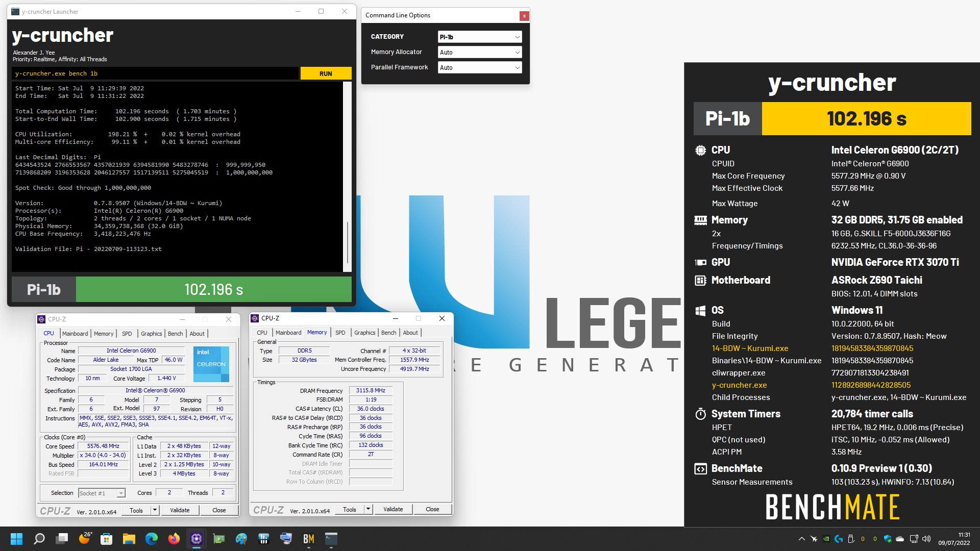Open the bar-chart monitoring app in taskbar
The width and height of the screenshot is (980, 551).
264,539
